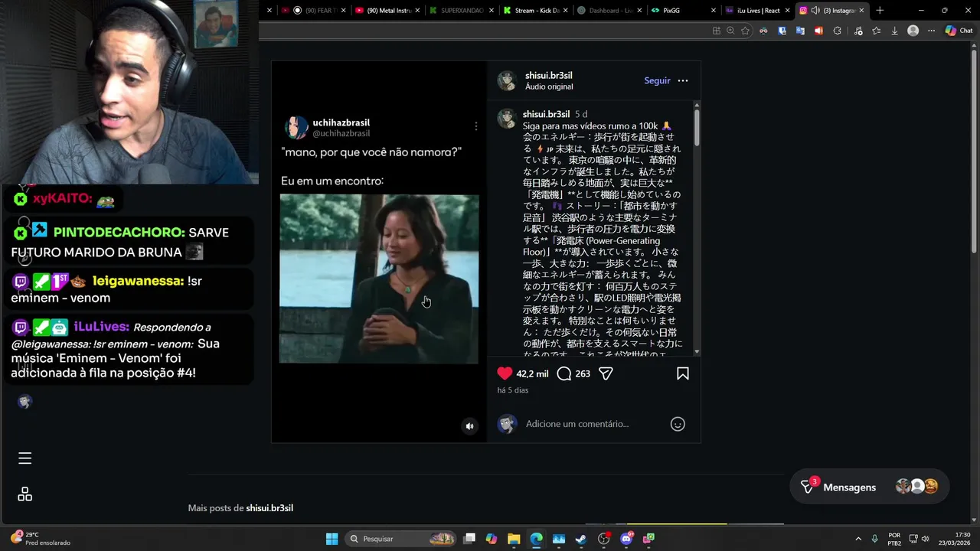The image size is (980, 551).
Task: Show hidden system tray icons chevron
Action: pos(857,539)
